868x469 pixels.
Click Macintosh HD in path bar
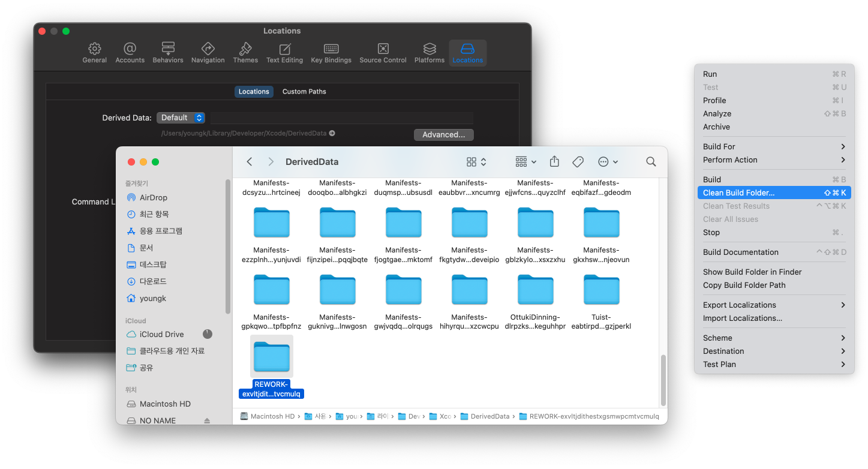(268, 416)
